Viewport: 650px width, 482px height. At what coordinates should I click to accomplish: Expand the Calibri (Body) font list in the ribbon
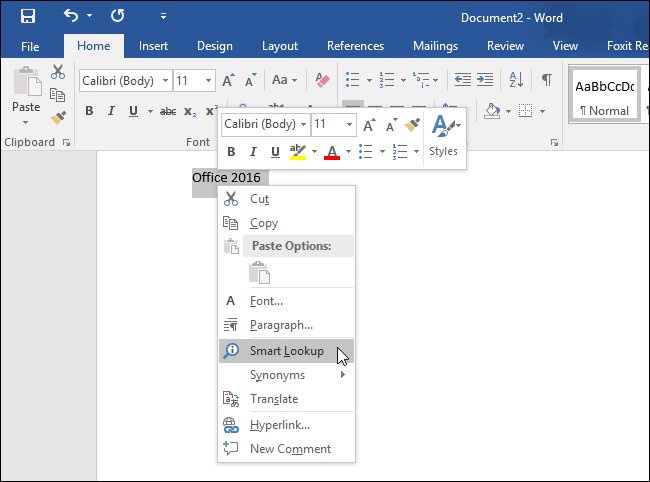pos(165,80)
